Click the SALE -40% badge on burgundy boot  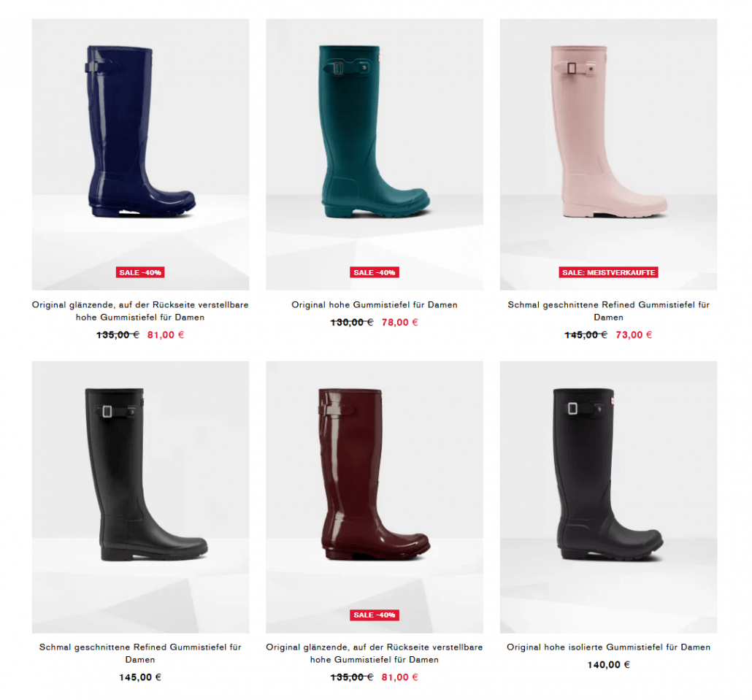pyautogui.click(x=375, y=615)
